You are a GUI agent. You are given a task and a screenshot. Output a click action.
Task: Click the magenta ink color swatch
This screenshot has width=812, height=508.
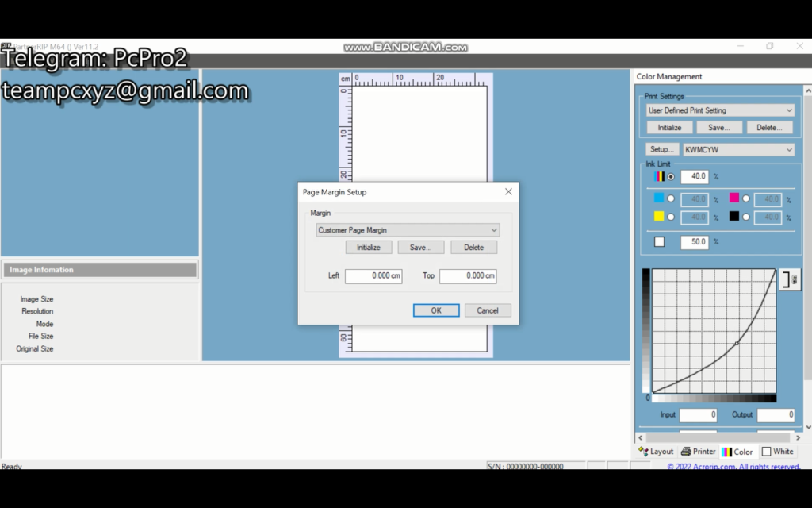[x=733, y=198]
